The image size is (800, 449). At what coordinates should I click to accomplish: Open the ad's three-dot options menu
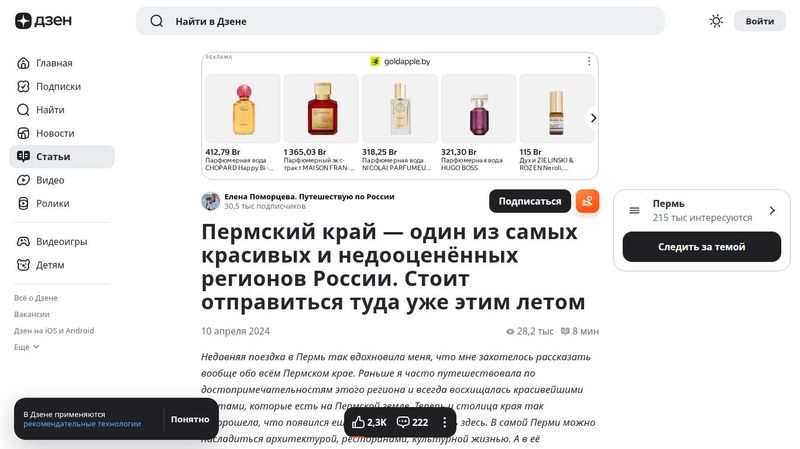[x=589, y=61]
